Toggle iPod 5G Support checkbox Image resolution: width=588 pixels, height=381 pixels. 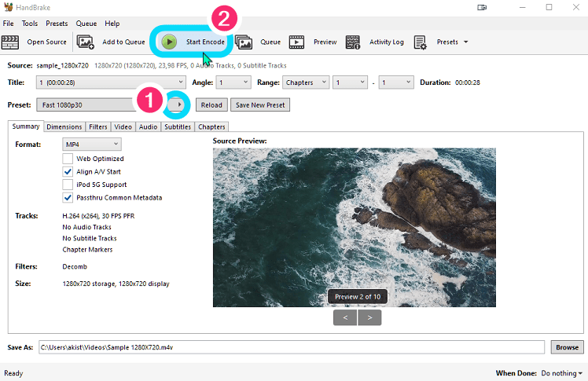coord(68,185)
